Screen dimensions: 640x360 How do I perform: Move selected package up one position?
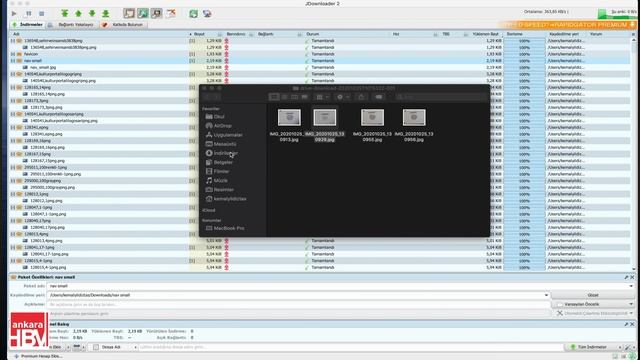coord(78,13)
